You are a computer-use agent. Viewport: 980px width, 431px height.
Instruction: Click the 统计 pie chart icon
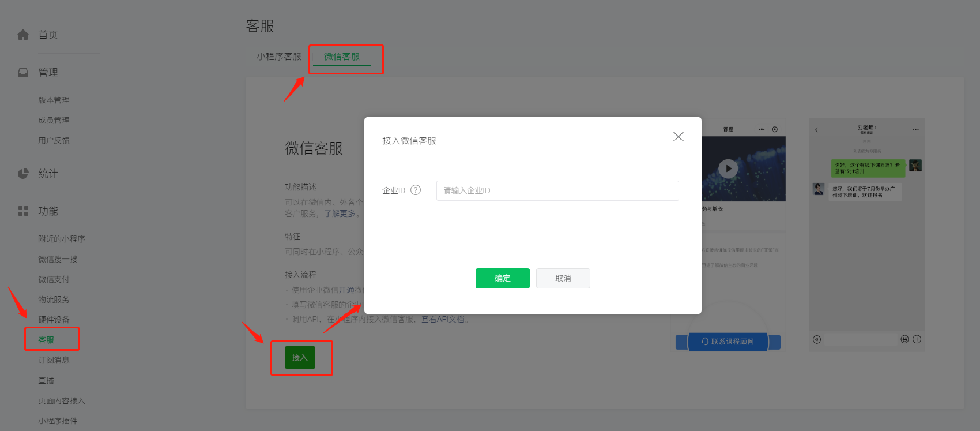(x=23, y=174)
